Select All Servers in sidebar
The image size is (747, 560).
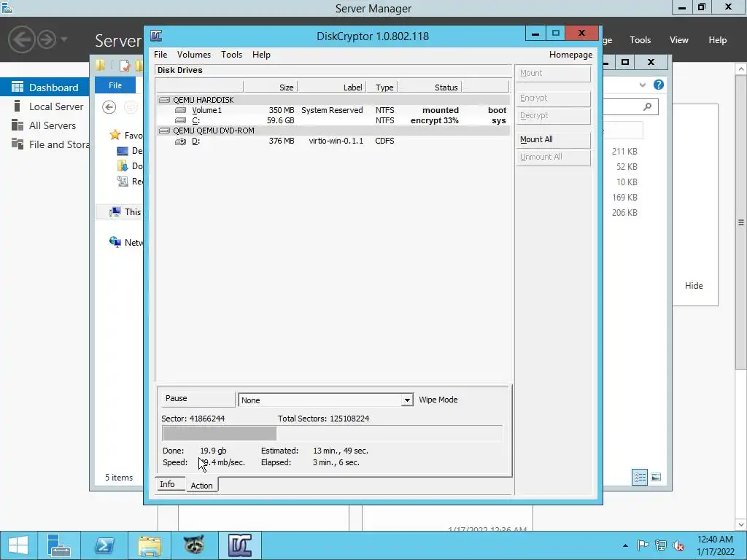click(44, 125)
